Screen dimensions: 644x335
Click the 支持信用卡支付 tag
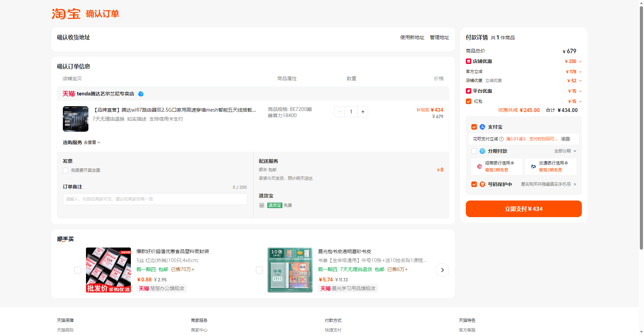tap(166, 119)
